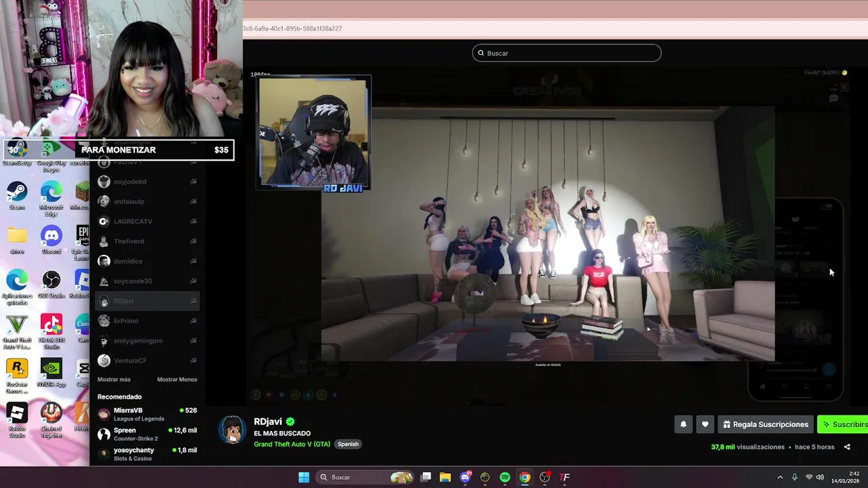Click the Recomendado section heading
The width and height of the screenshot is (868, 488).
119,396
